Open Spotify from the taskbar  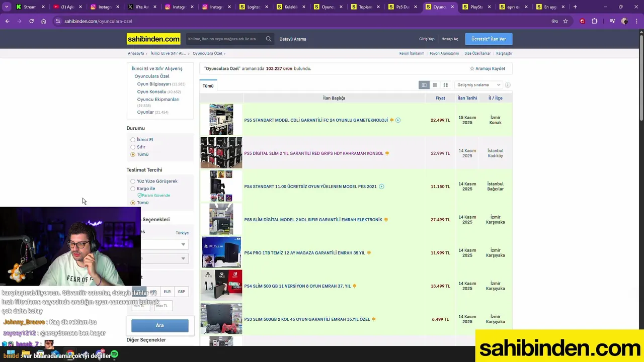tap(114, 354)
